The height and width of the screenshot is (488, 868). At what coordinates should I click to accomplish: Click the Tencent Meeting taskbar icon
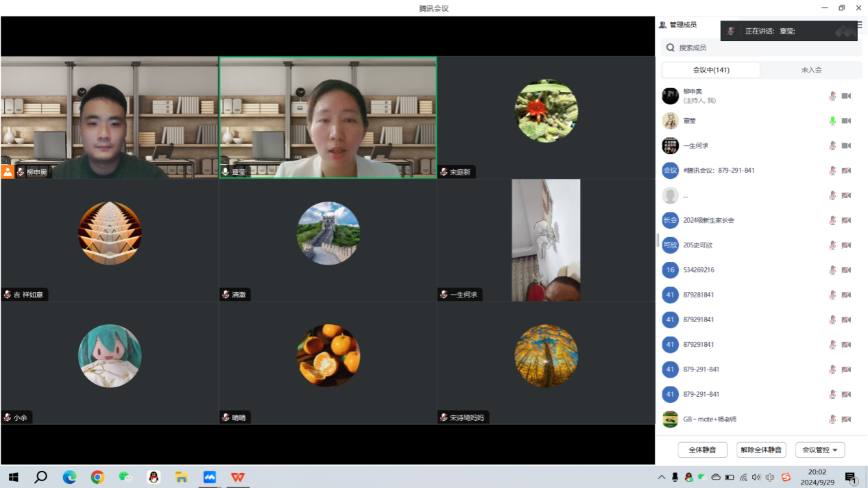(209, 477)
